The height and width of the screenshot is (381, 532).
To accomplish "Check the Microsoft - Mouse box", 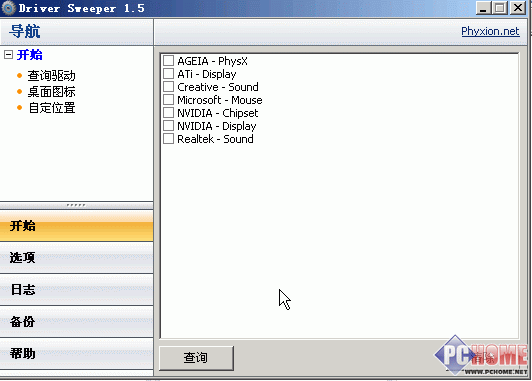I will click(x=168, y=99).
